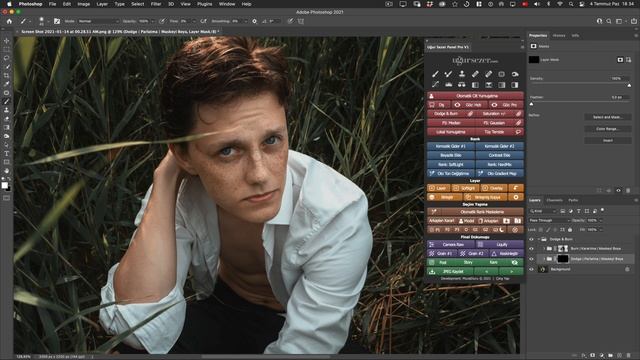Viewport: 640px width, 360px height.
Task: Hide the Dodge | Parlatma layer
Action: pos(531,259)
